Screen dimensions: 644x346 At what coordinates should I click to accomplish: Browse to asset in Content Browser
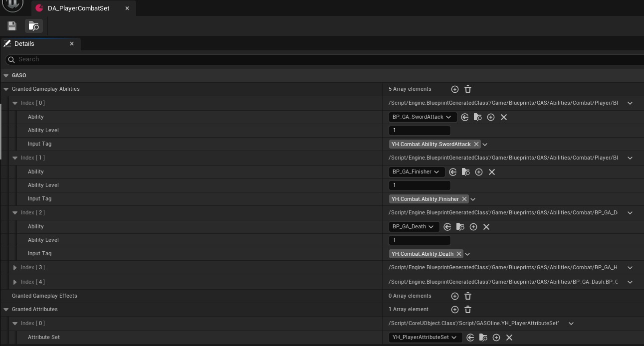tap(34, 26)
